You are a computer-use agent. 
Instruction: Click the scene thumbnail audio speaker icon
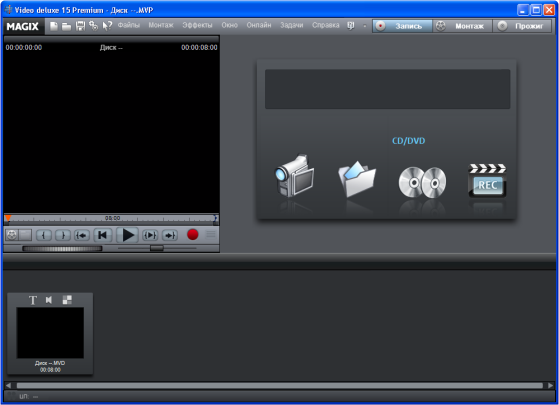(x=49, y=300)
